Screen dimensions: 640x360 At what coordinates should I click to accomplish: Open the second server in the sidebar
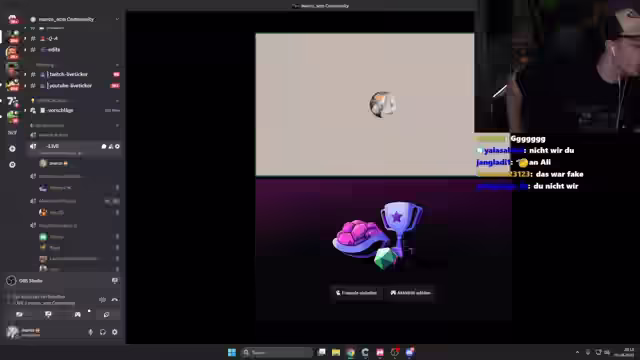(x=13, y=52)
